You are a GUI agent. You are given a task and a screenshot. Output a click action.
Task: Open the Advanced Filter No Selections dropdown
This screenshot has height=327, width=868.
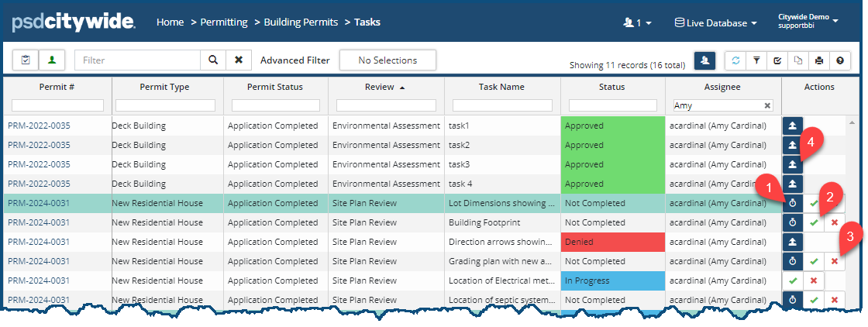387,60
